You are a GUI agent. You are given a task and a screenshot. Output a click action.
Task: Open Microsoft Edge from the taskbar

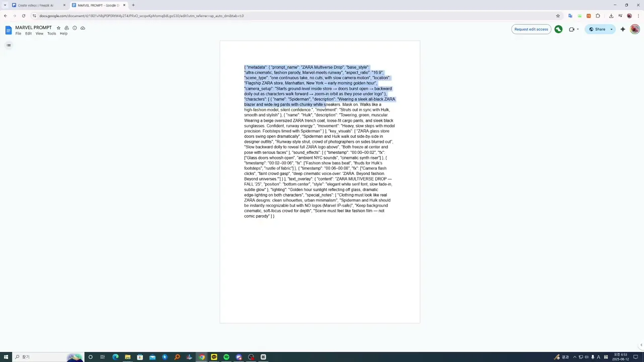coord(115,357)
